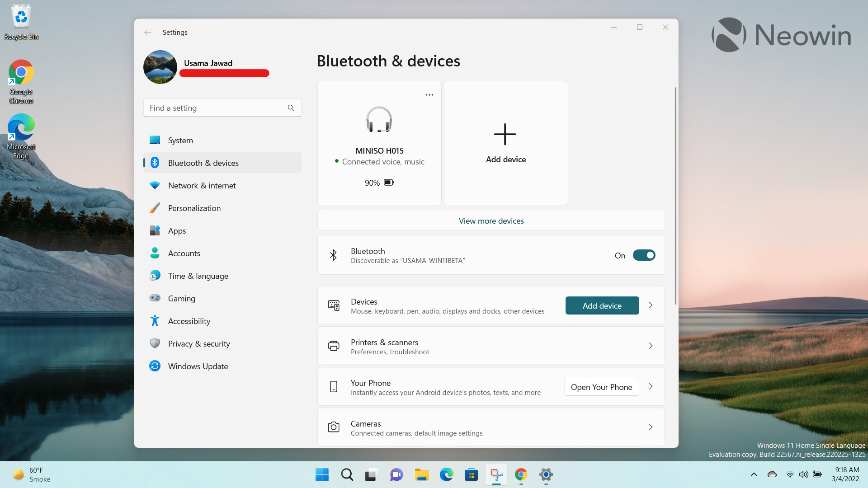Open Accounts settings
The width and height of the screenshot is (868, 488).
pos(222,253)
